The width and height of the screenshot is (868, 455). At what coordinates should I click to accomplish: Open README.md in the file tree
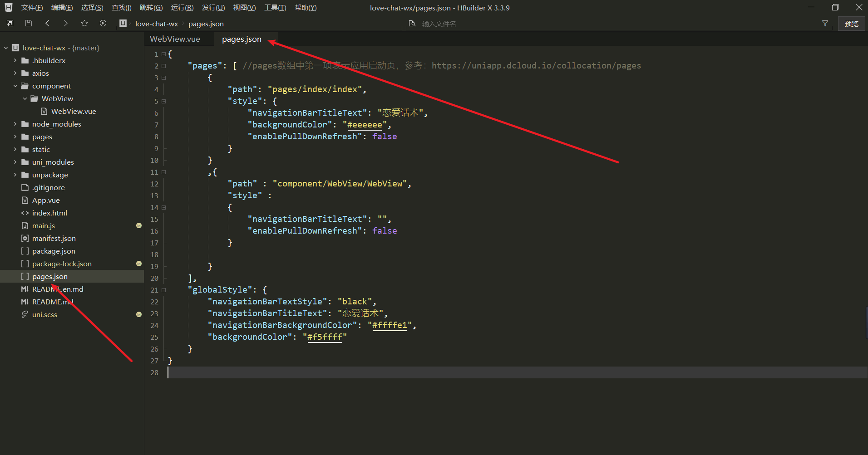(72, 302)
